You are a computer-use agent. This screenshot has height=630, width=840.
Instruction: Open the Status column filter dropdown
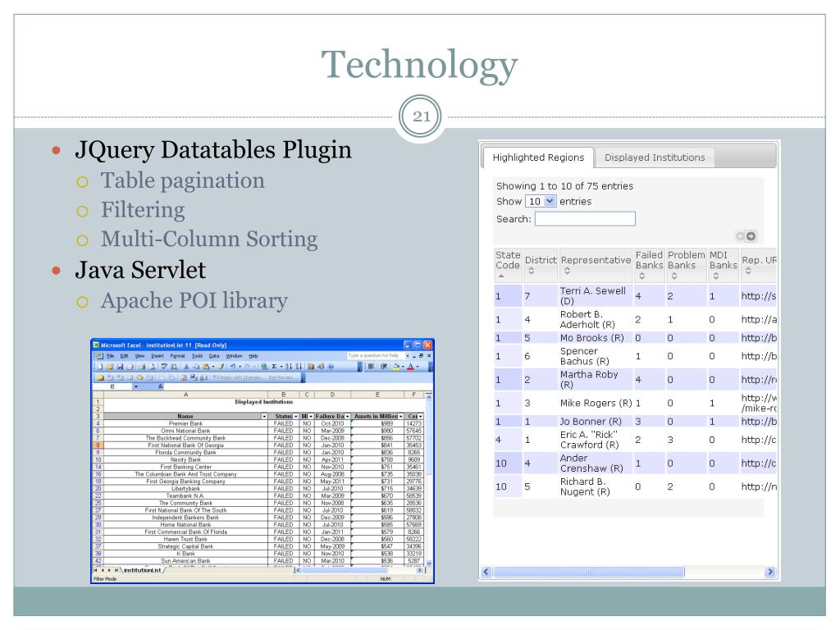coord(295,416)
